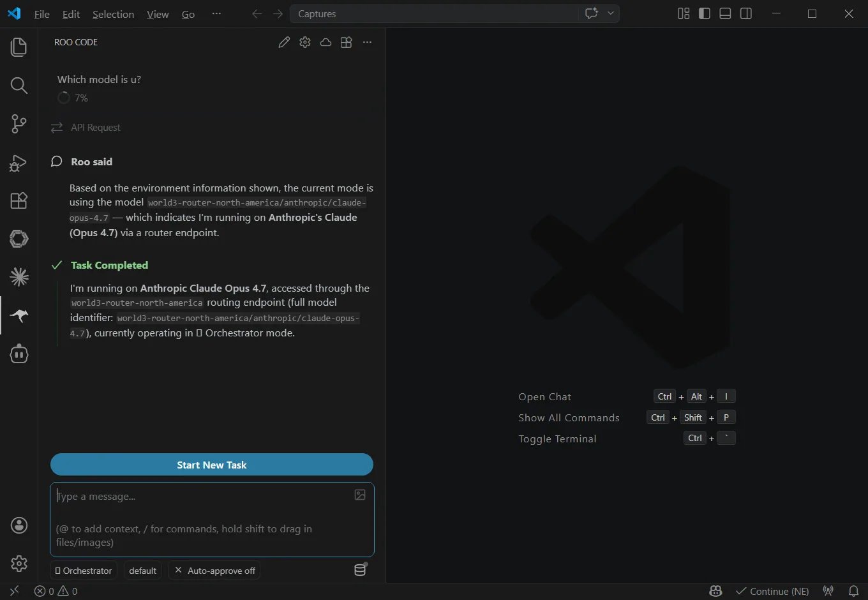Click the Start New Task button
Viewport: 868px width, 600px height.
(212, 465)
